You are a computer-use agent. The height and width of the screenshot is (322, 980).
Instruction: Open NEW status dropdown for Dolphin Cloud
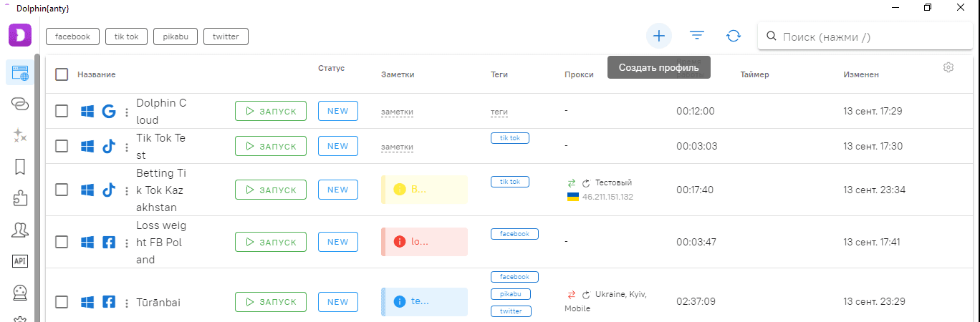point(338,111)
